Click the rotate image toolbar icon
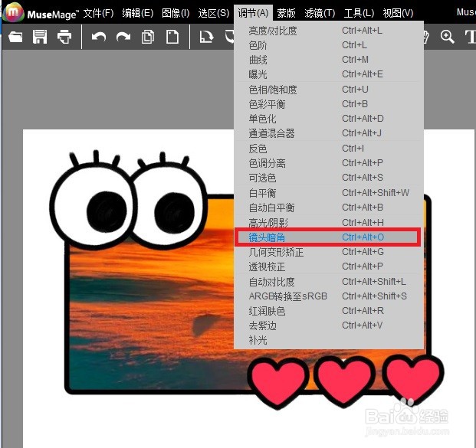476x448 pixels. (206, 37)
